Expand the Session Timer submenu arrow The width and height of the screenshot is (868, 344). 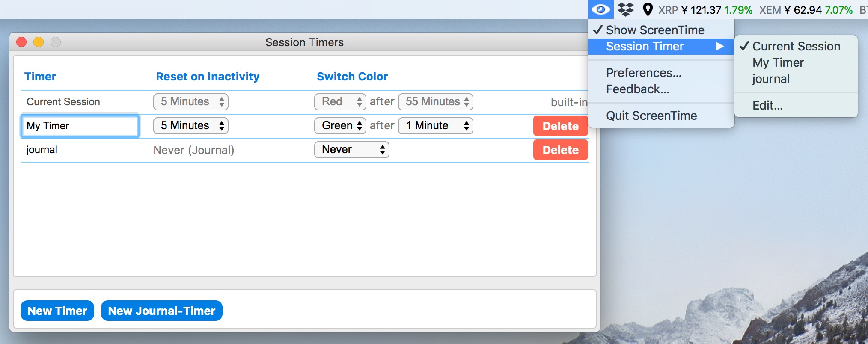pyautogui.click(x=720, y=46)
